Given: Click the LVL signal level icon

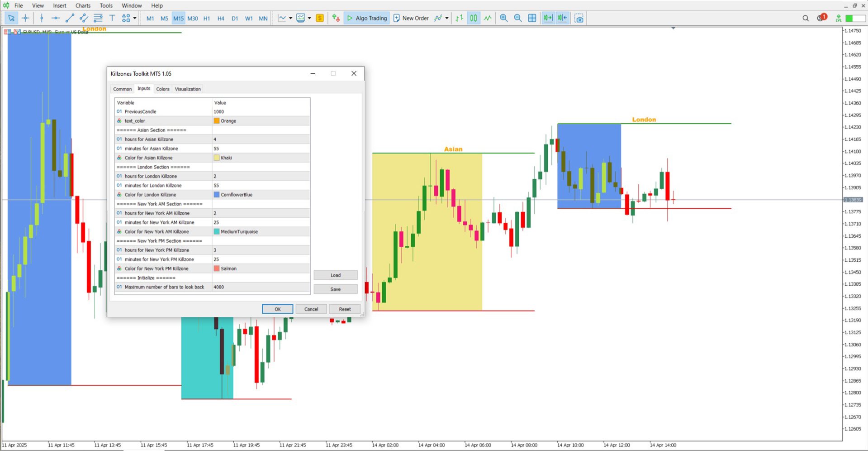Looking at the screenshot, I should click(838, 19).
